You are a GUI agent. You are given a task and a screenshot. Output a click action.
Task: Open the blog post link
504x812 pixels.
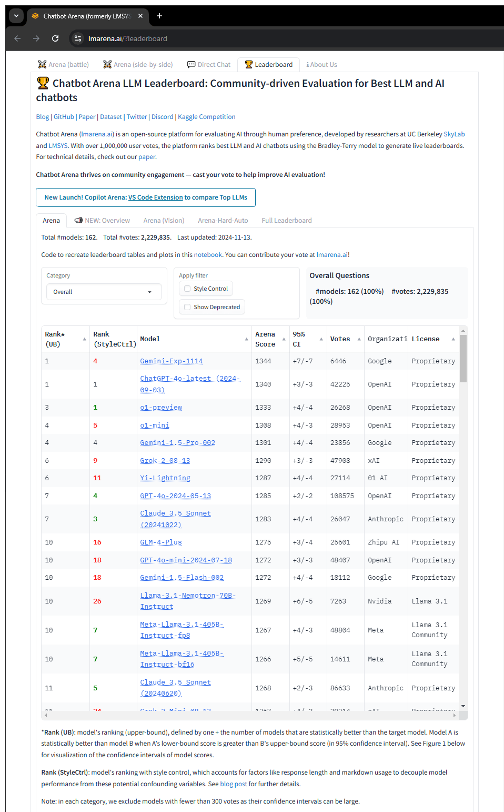click(234, 784)
